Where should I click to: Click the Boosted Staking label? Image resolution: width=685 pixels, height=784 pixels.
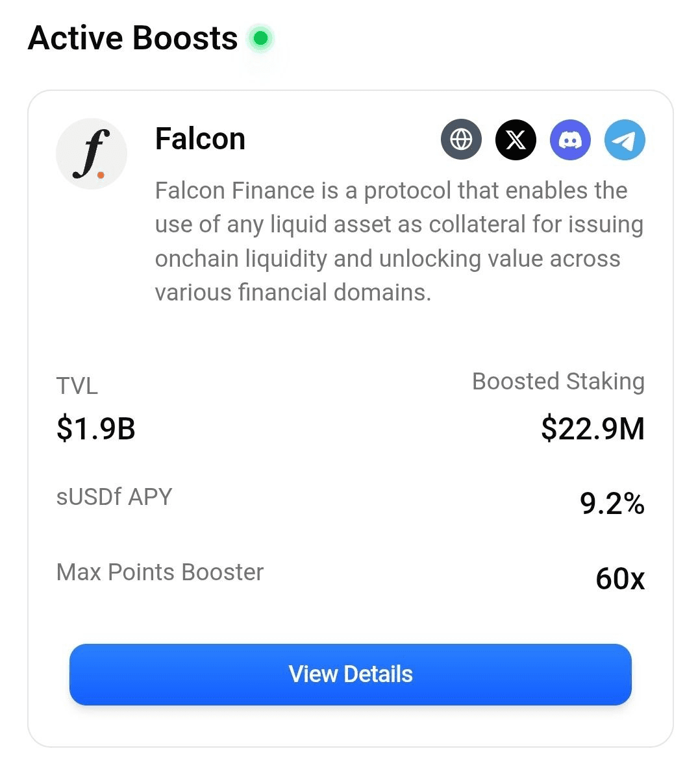(x=558, y=382)
